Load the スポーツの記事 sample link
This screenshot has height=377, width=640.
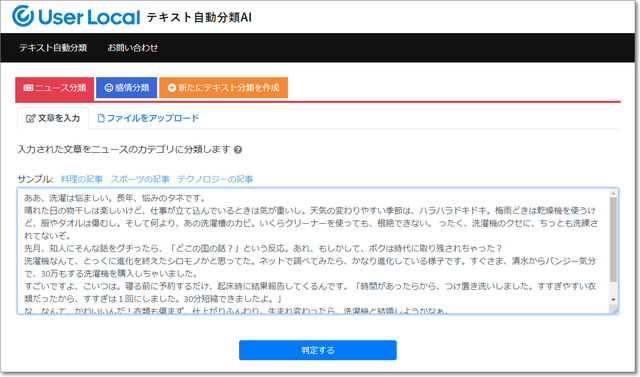(x=140, y=179)
